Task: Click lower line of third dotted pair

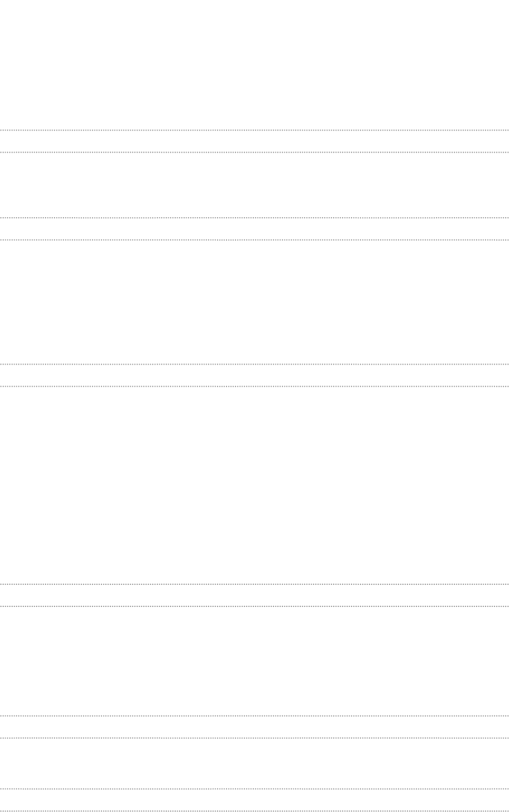Action: tap(254, 386)
